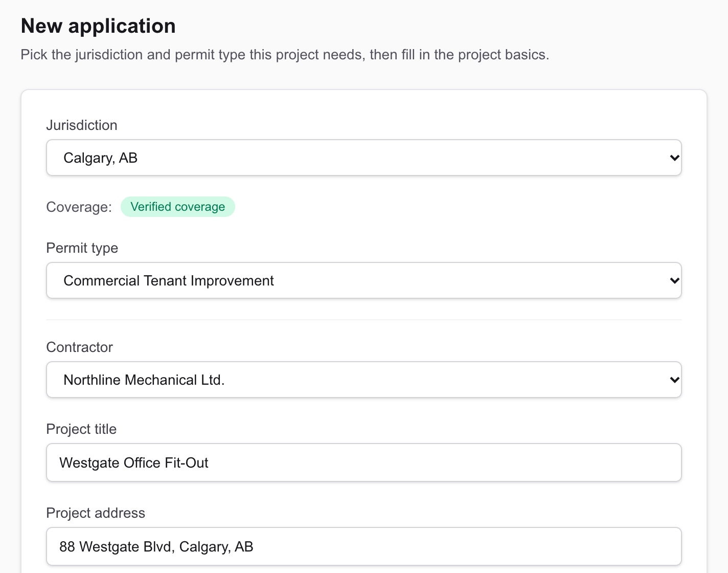This screenshot has height=573, width=728.
Task: Click the instruction text below the heading
Action: coord(285,55)
